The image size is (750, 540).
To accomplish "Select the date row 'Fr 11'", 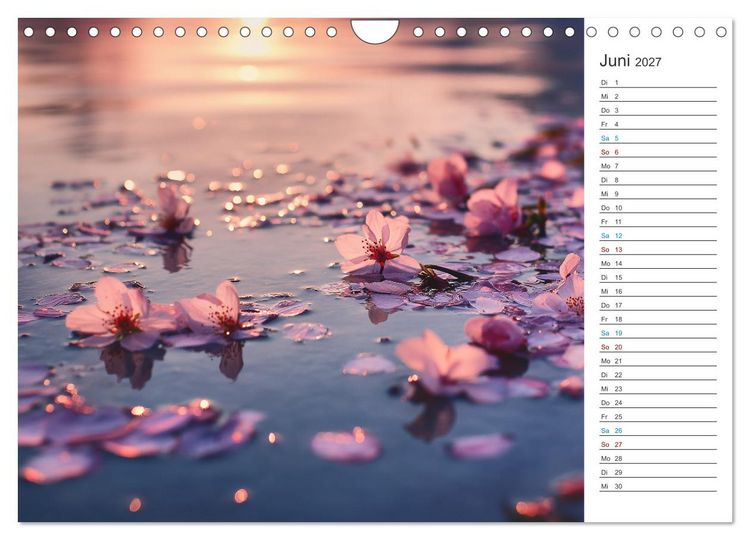I will 658,221.
